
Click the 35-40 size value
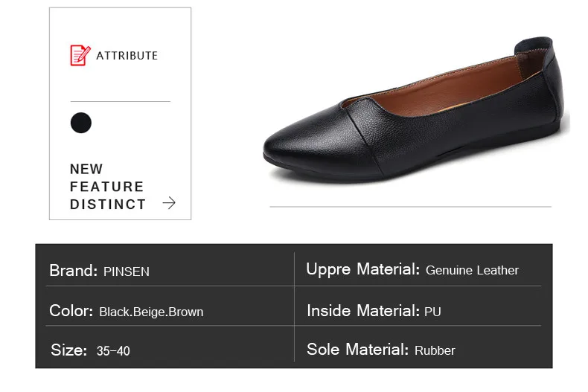[x=113, y=351]
